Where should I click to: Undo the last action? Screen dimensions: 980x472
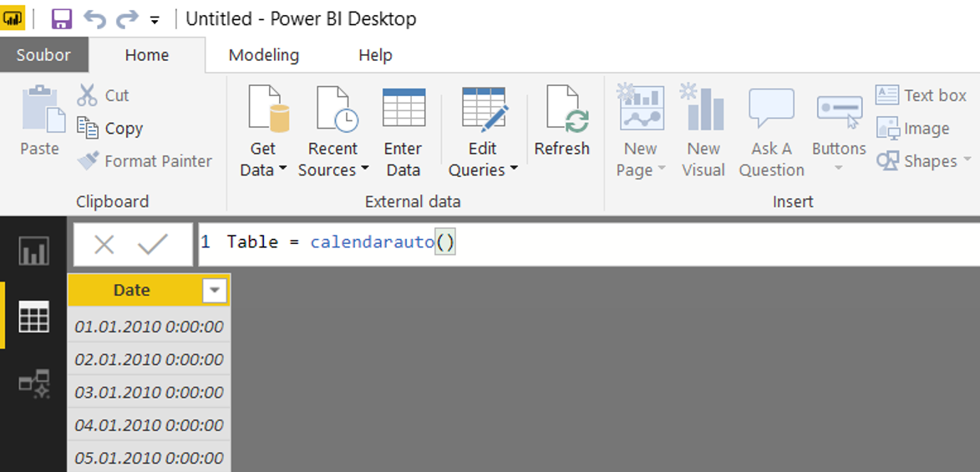point(95,18)
